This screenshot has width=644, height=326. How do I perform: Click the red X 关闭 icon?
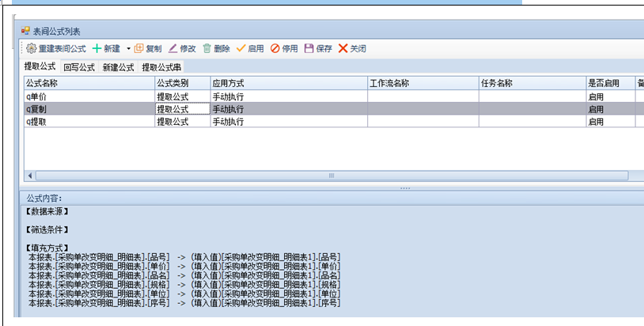[343, 48]
